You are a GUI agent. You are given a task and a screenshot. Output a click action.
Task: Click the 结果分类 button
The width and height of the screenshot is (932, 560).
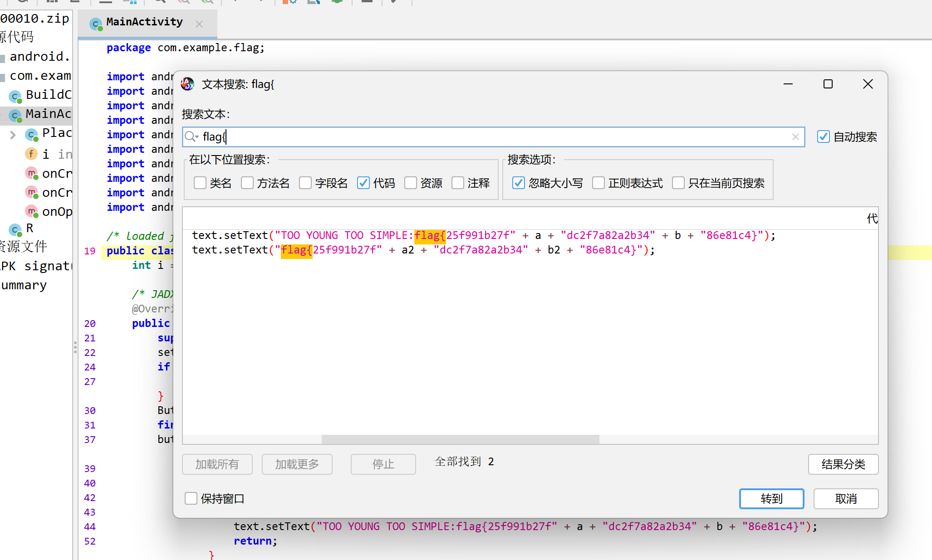click(843, 464)
